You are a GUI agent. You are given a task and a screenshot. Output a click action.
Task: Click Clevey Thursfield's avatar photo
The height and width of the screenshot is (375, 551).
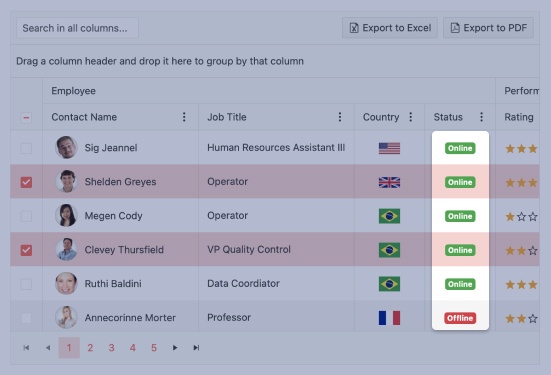click(66, 249)
